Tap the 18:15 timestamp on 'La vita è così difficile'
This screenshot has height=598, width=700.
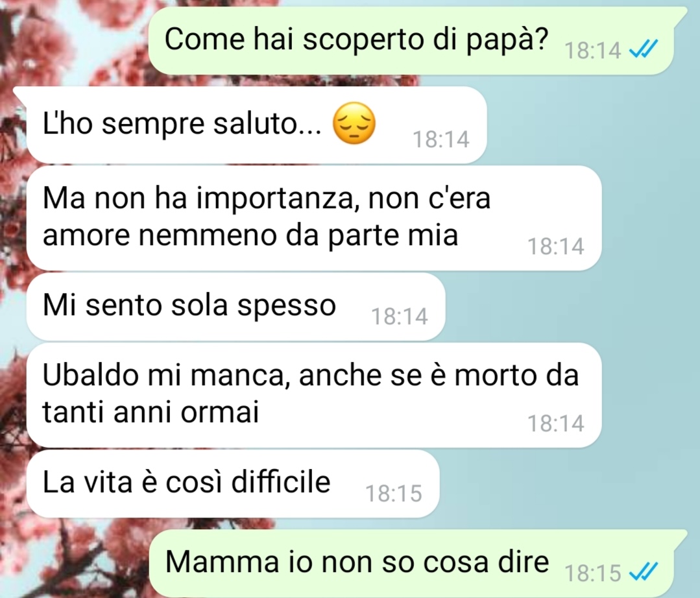click(393, 494)
